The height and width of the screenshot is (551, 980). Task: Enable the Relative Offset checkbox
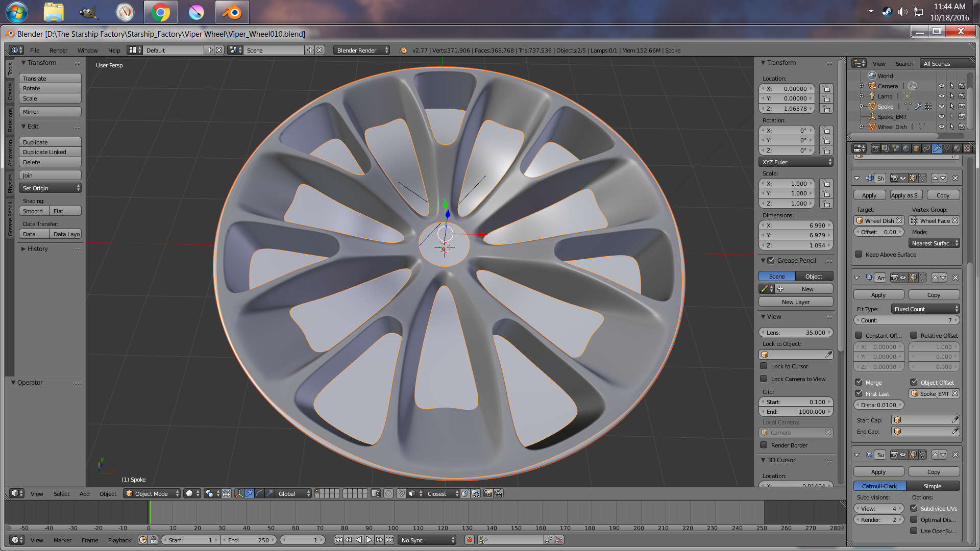(914, 335)
